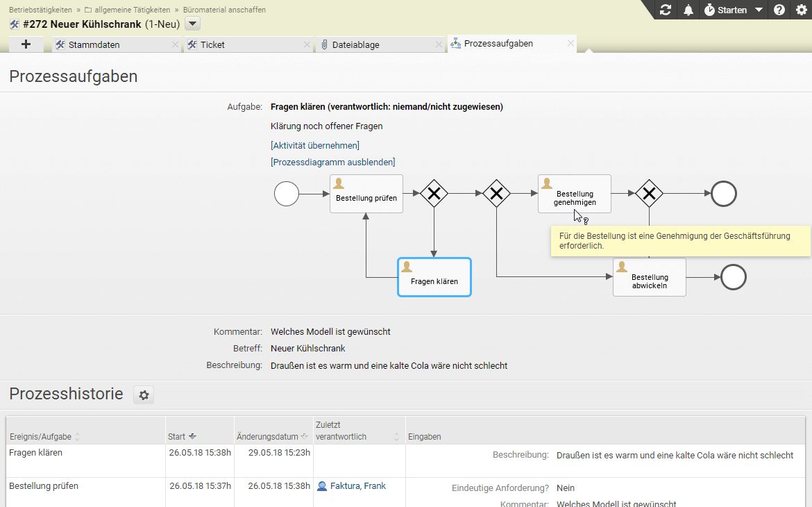Click the tools icon before #272 title
Screen dimensions: 812x507
15,24
